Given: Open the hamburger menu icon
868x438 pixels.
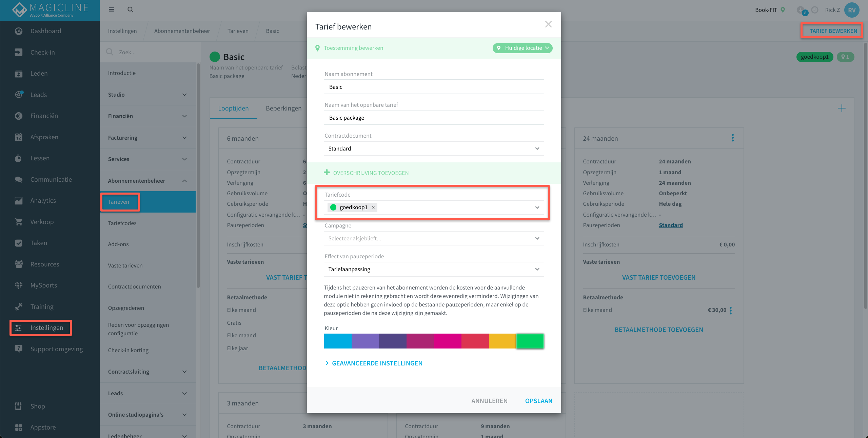Looking at the screenshot, I should [x=111, y=9].
